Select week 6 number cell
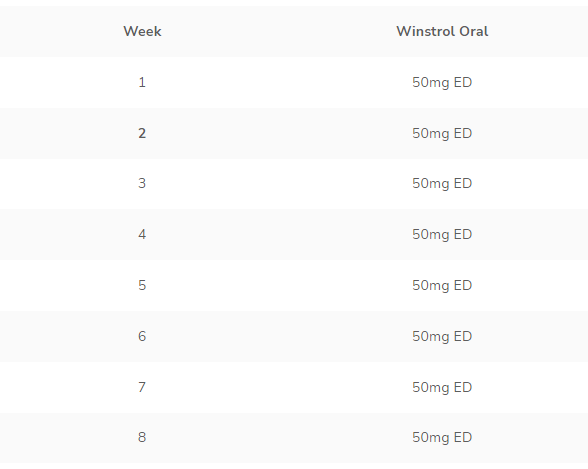Screen dimensions: 588x469 coord(142,336)
